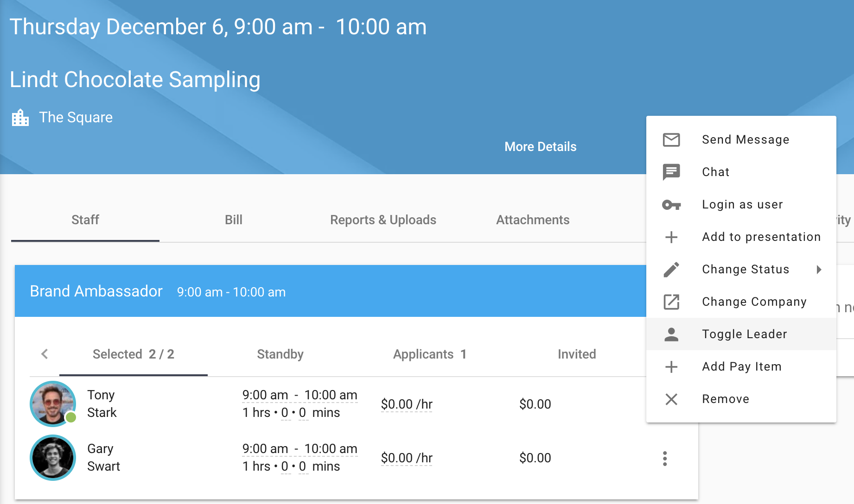Click Tony Stark's $0.00 total
The height and width of the screenshot is (504, 854).
pos(535,404)
